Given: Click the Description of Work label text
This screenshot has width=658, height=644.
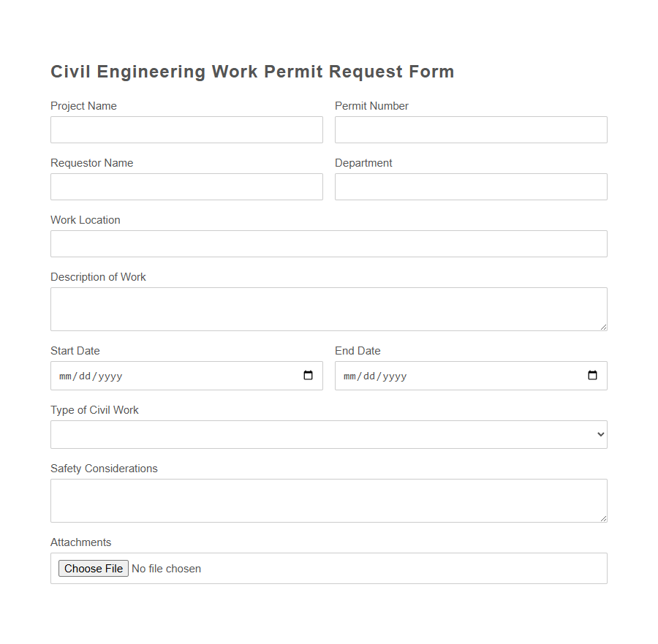Looking at the screenshot, I should pos(98,276).
